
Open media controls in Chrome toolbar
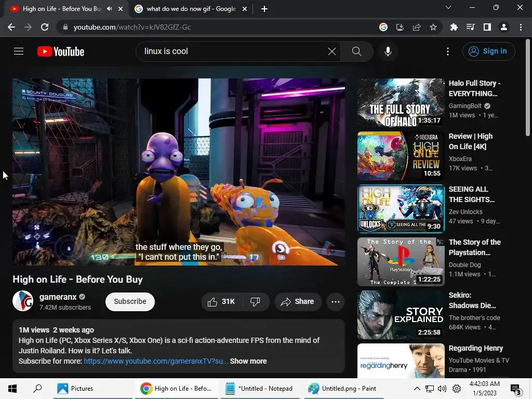point(470,27)
